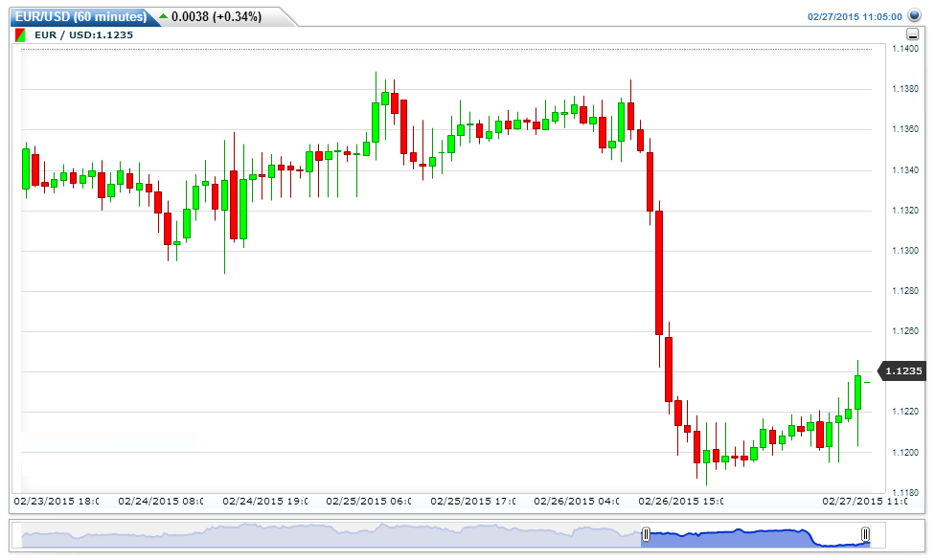Click the 1.1280 price axis label
Image resolution: width=935 pixels, height=560 pixels.
coord(905,291)
